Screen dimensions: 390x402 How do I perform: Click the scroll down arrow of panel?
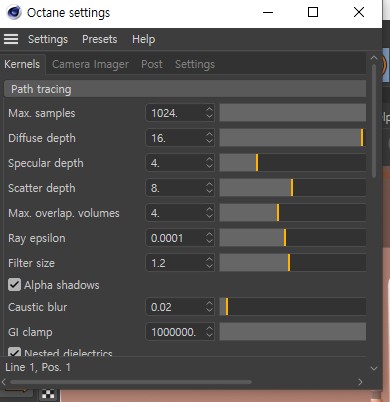pos(374,368)
